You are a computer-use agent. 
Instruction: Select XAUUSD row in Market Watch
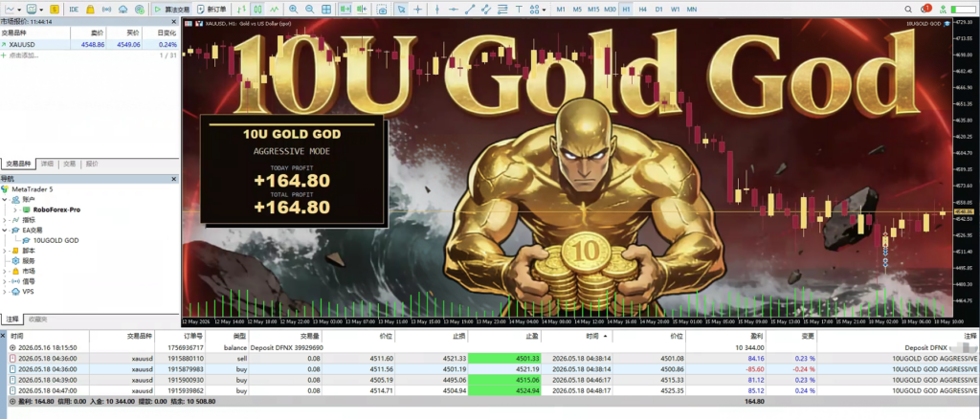(90, 45)
